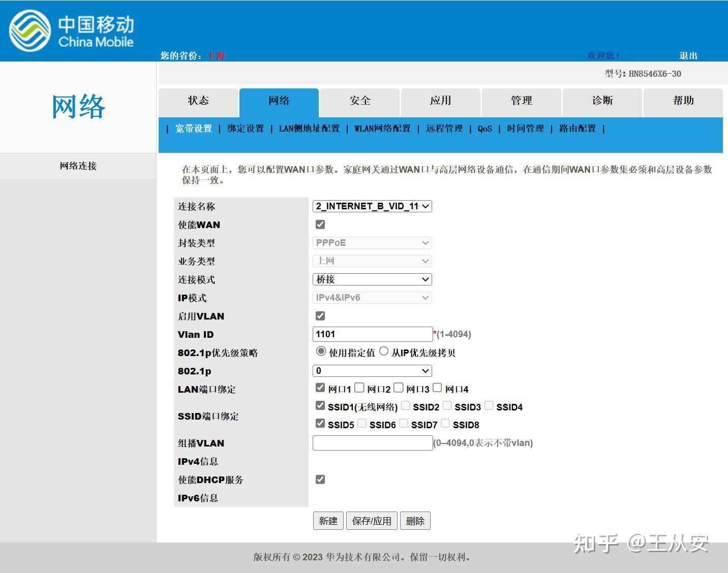Toggle the SSID6 checkbox
This screenshot has height=573, width=728.
click(x=362, y=423)
